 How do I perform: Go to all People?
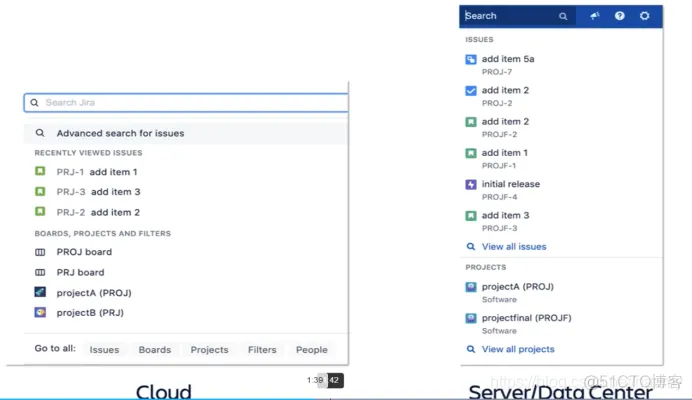pyautogui.click(x=312, y=350)
